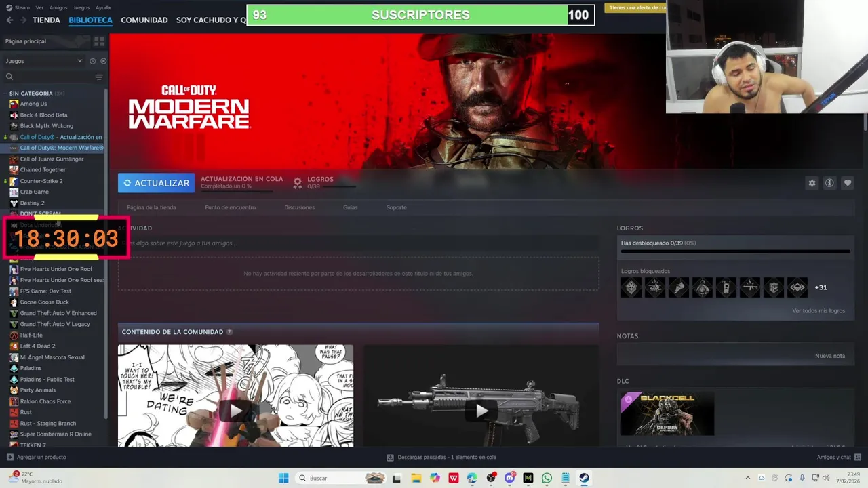Collapse the SIN CATEGORÍA group
Viewport: 868px width, 488px height.
pos(5,94)
